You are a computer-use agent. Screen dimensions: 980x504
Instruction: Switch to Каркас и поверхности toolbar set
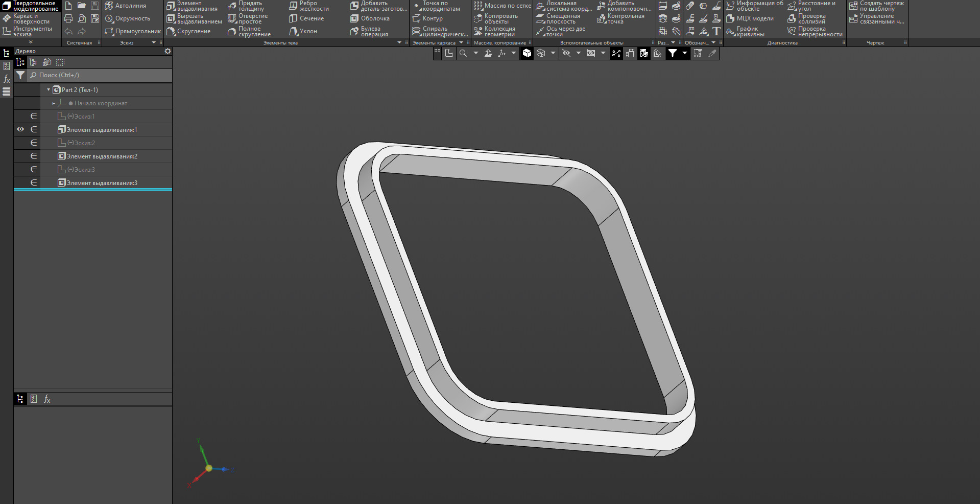27,18
